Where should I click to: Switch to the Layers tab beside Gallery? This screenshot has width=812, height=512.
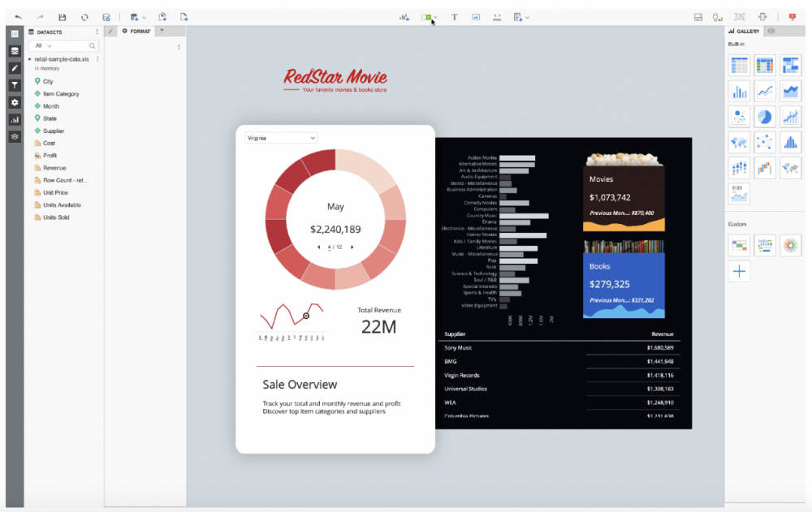pos(771,31)
